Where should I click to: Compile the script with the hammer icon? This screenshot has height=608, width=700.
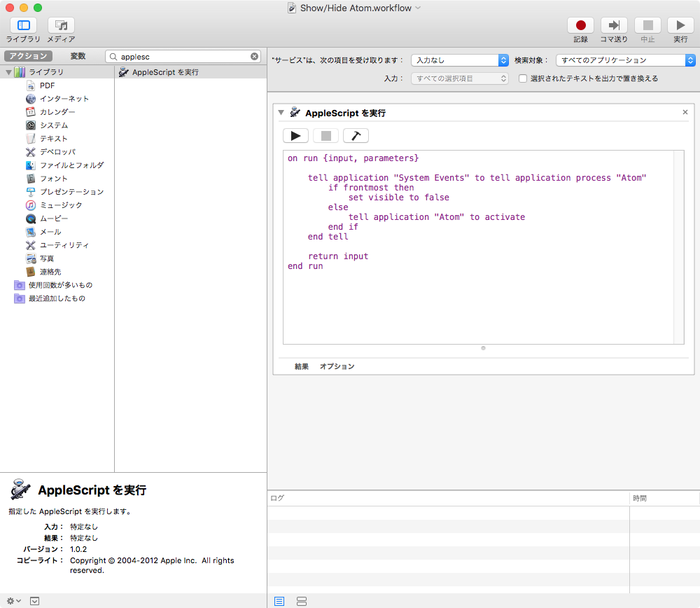pos(356,136)
